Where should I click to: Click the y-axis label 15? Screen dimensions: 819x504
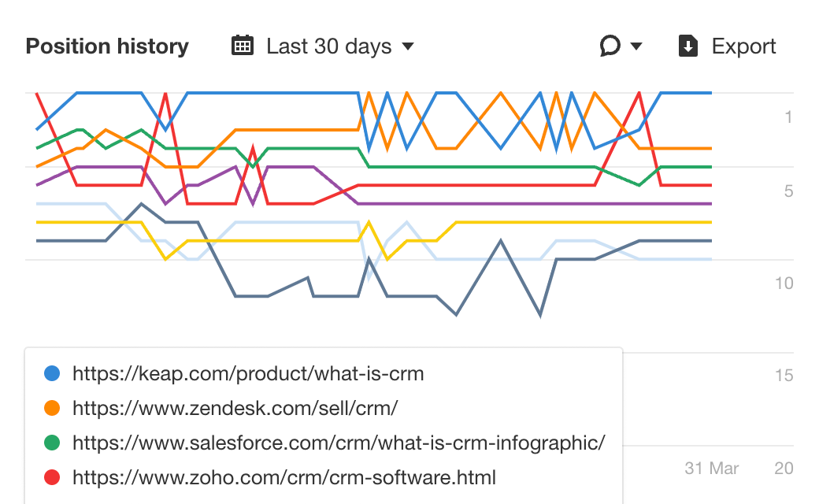coord(784,375)
